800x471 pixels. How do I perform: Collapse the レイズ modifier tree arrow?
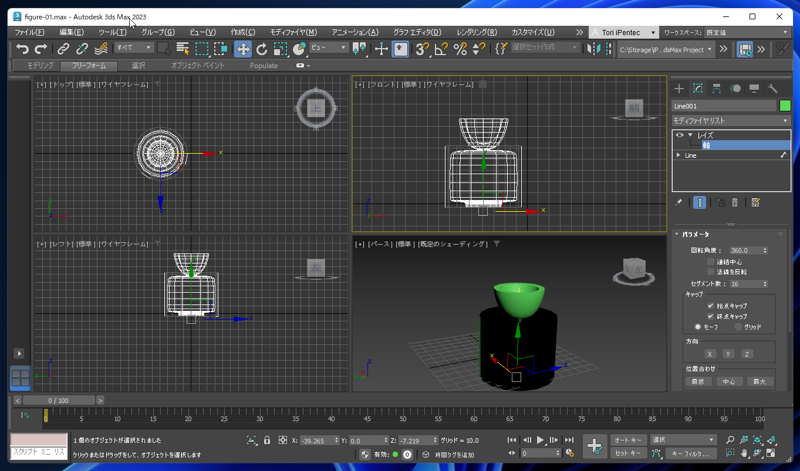pos(690,135)
